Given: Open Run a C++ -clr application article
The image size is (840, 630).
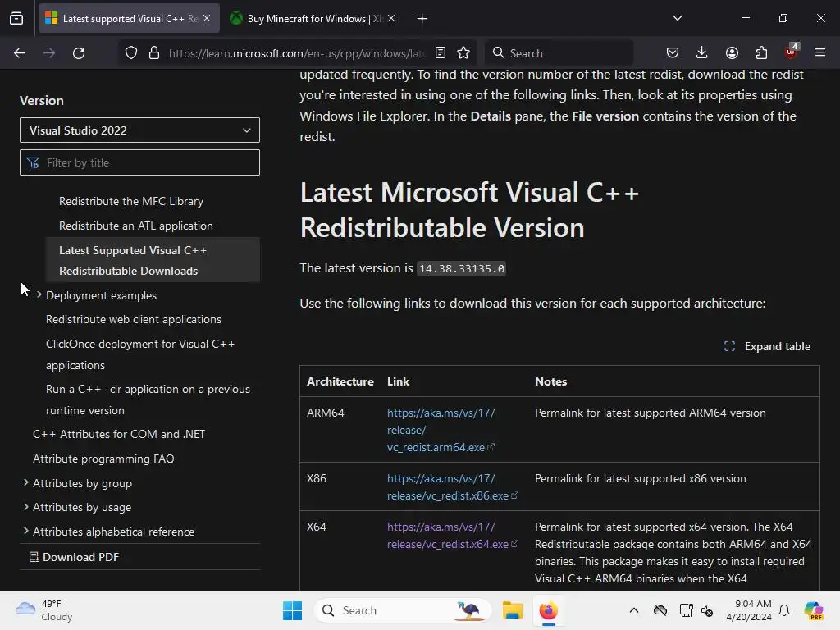Looking at the screenshot, I should click(148, 399).
